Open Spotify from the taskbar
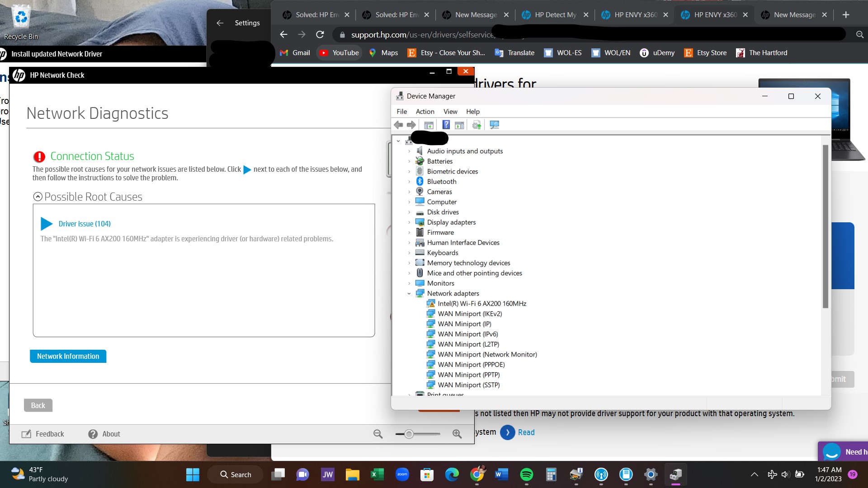Image resolution: width=868 pixels, height=488 pixels. pyautogui.click(x=526, y=474)
